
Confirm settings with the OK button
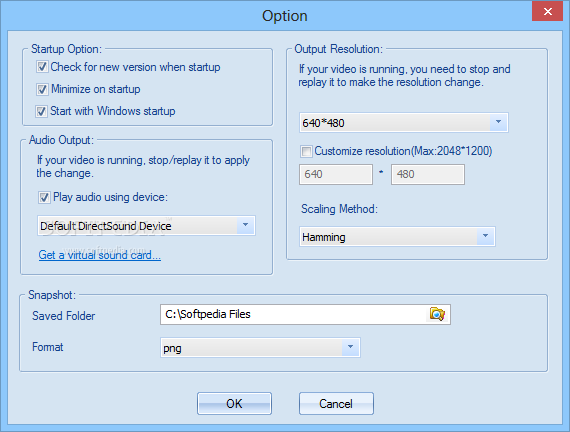[234, 403]
